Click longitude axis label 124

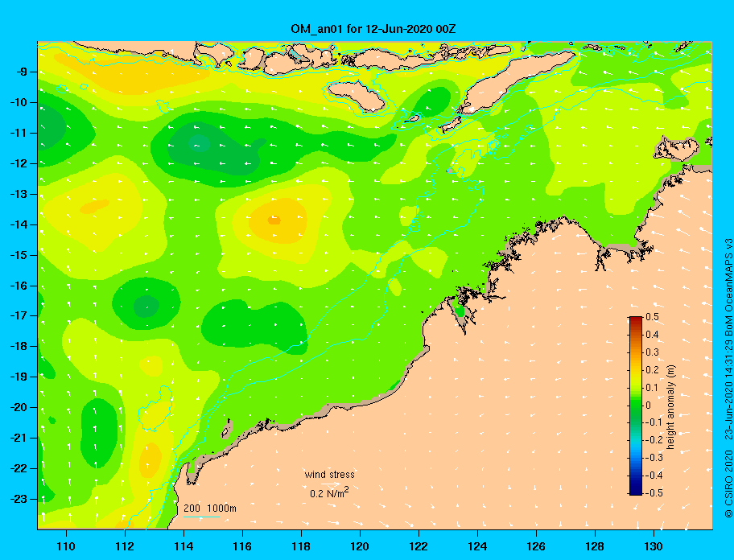click(x=477, y=546)
